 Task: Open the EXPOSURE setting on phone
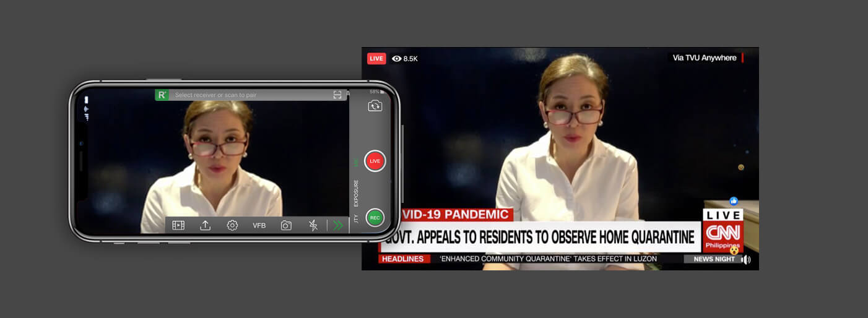356,193
